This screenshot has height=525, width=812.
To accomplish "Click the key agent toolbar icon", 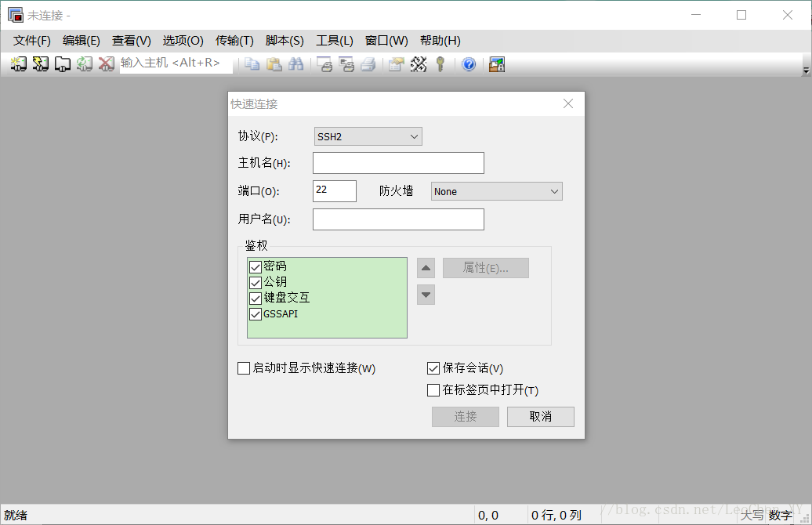I will 439,64.
